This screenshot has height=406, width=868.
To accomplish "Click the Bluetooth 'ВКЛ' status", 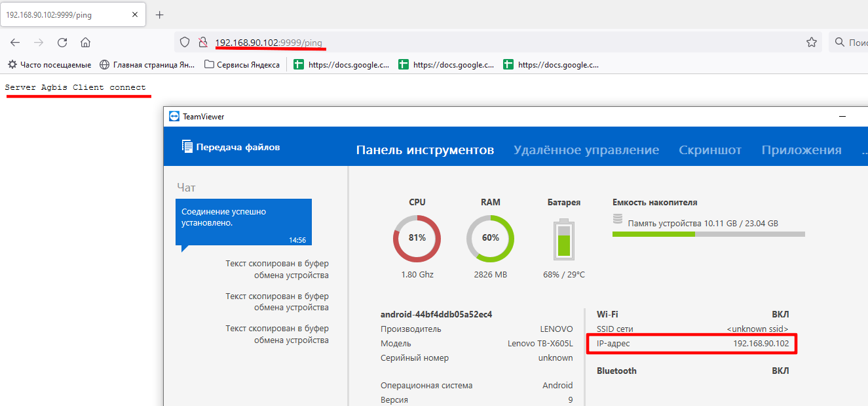I will coord(780,371).
